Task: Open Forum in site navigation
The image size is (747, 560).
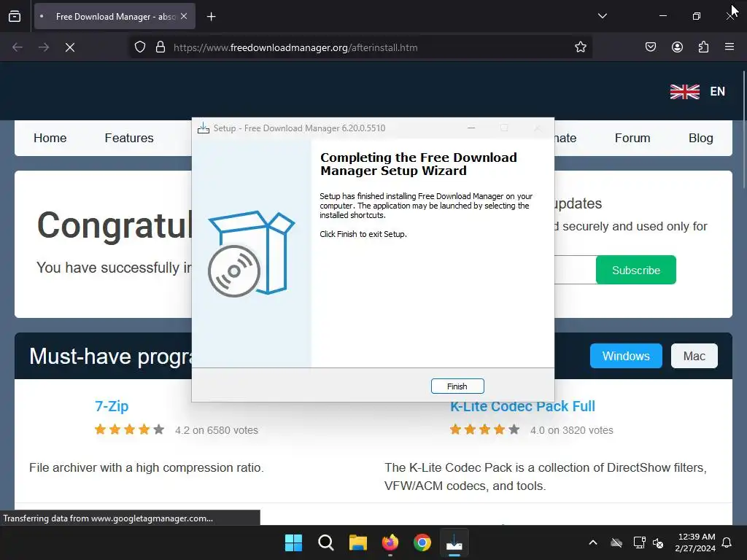Action: [632, 138]
